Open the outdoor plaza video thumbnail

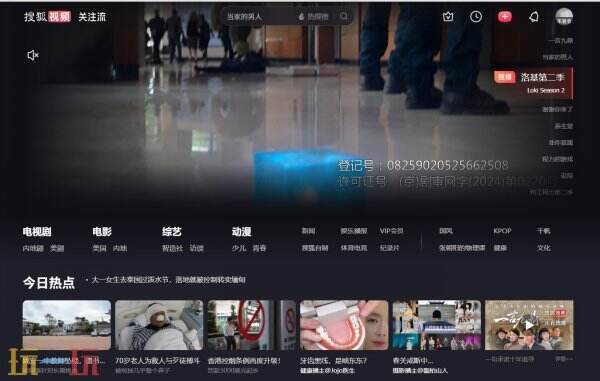[67, 325]
